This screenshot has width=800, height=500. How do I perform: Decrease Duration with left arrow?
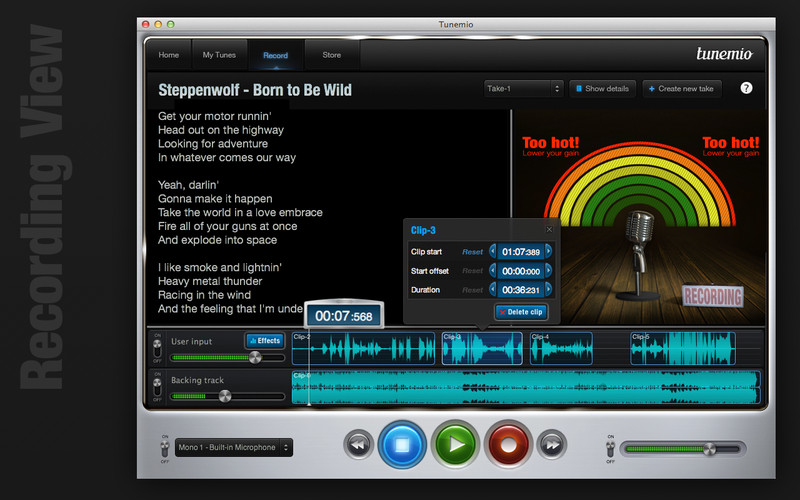pyautogui.click(x=492, y=289)
